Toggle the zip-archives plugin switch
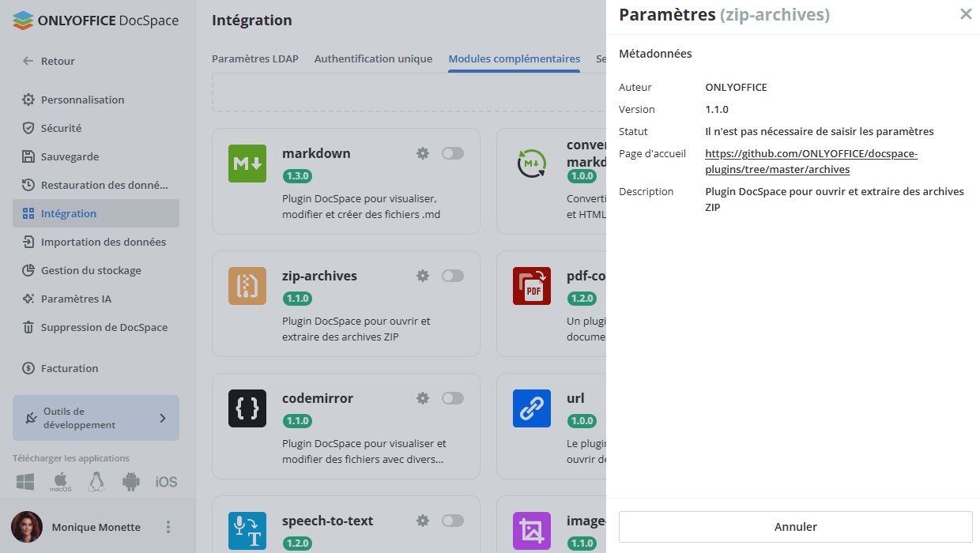This screenshot has height=553, width=980. [x=453, y=276]
